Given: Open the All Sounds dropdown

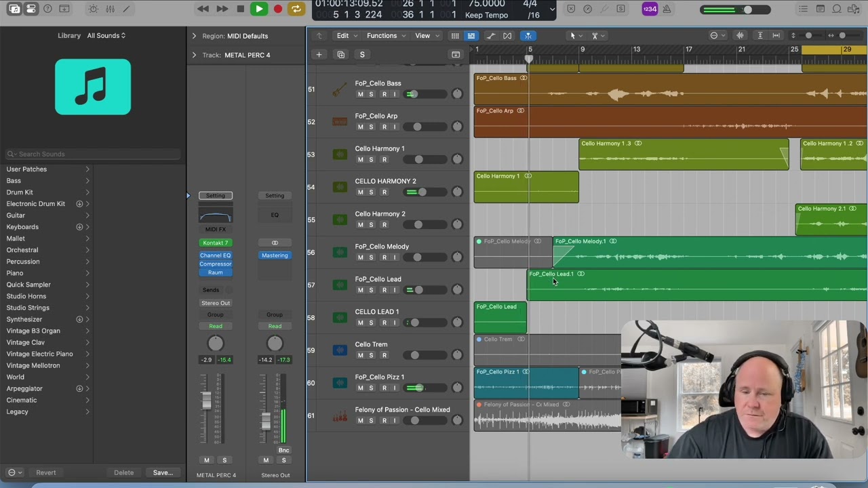Looking at the screenshot, I should tap(106, 35).
